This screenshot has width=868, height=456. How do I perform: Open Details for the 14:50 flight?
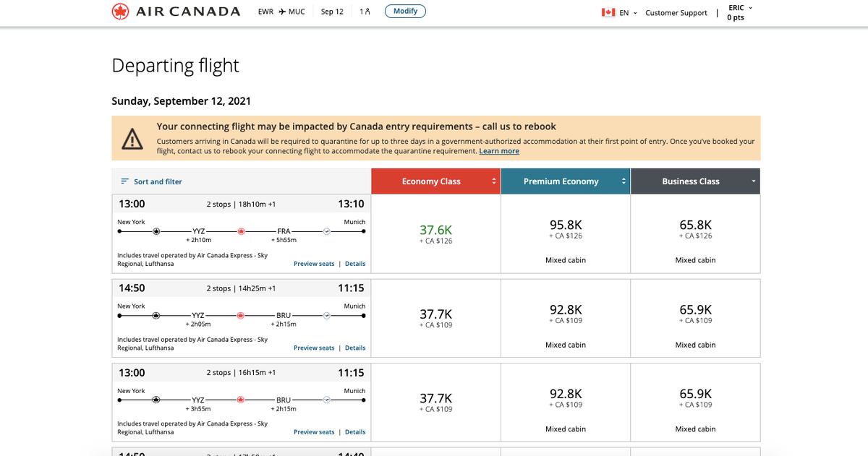[354, 348]
